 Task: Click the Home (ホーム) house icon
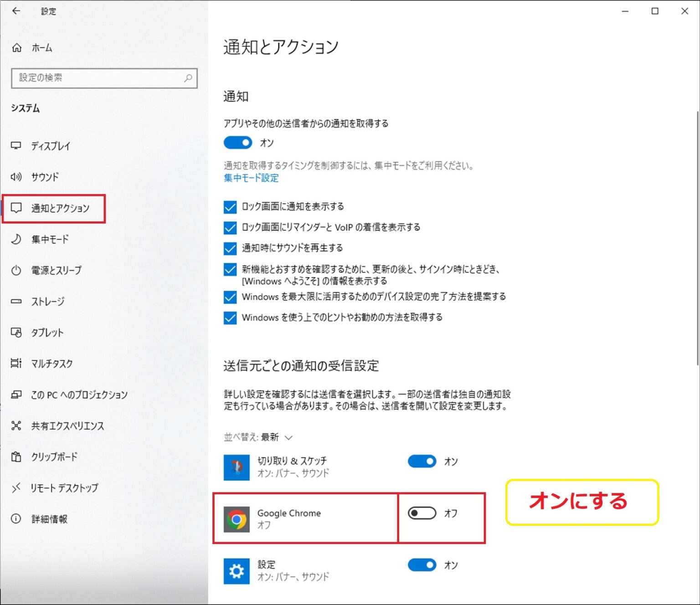pos(17,48)
